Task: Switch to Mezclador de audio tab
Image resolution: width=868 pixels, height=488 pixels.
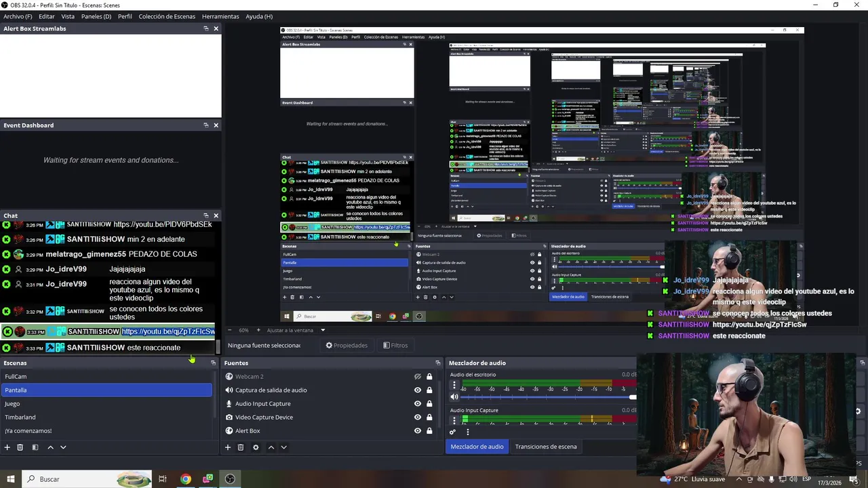Action: pos(477,447)
